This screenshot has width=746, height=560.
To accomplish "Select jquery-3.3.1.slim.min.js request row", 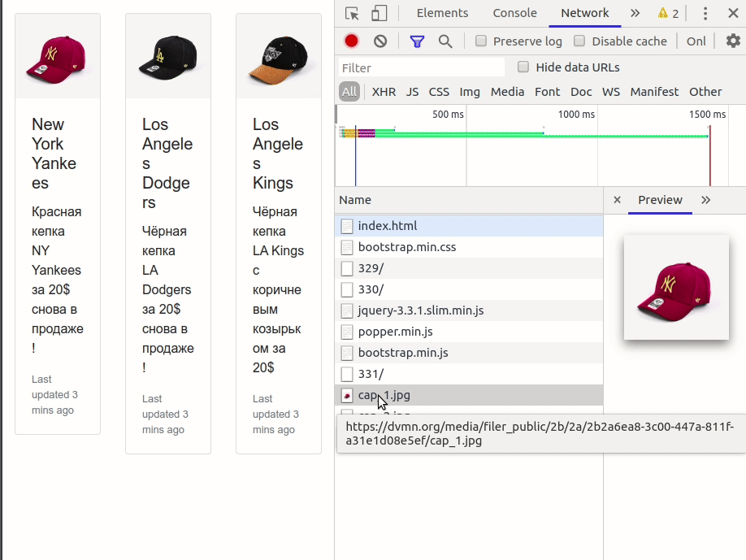I will point(469,310).
